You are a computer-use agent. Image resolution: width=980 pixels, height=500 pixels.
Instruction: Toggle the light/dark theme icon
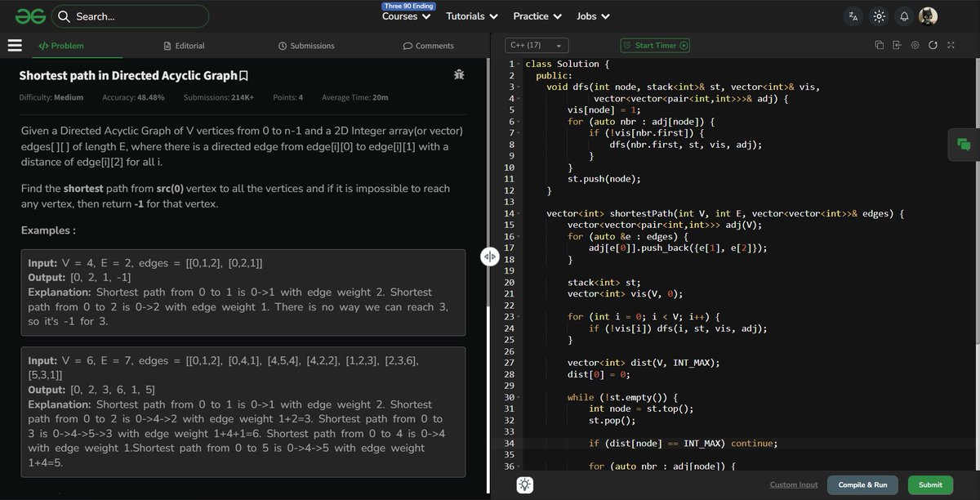coord(879,16)
